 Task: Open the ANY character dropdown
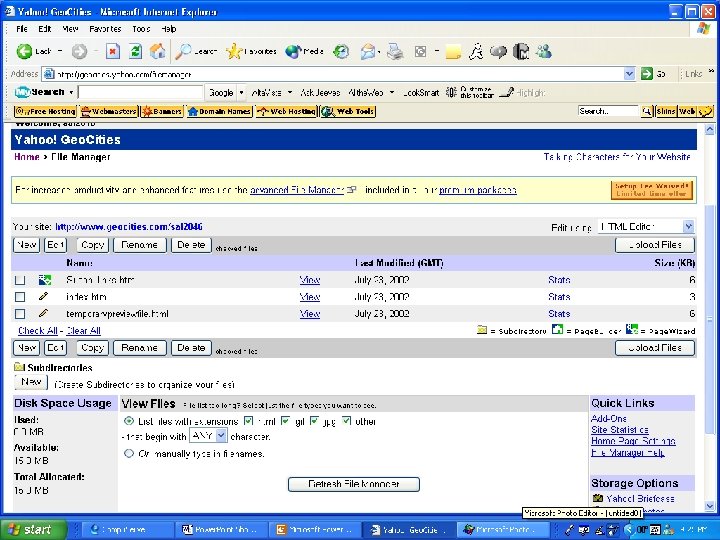[x=208, y=435]
